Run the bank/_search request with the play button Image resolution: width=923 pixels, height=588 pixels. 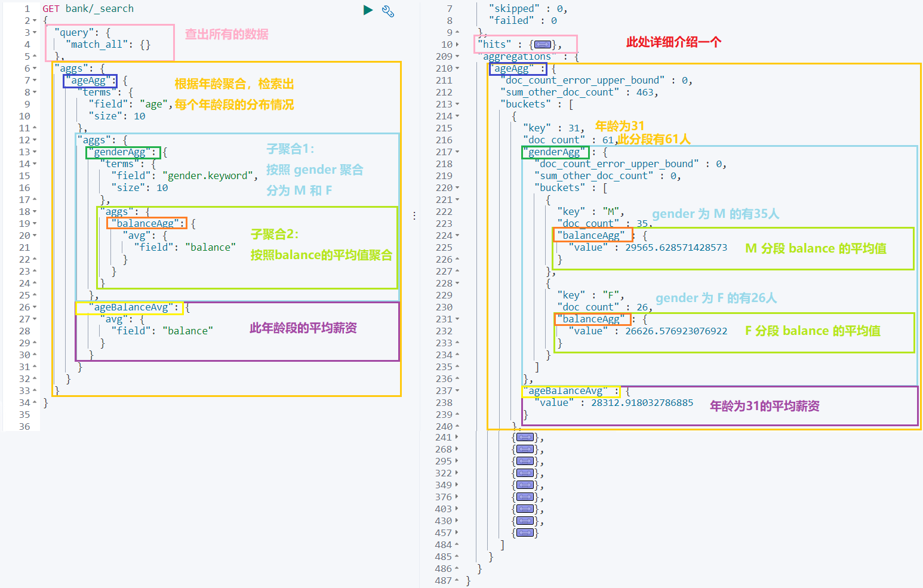368,10
